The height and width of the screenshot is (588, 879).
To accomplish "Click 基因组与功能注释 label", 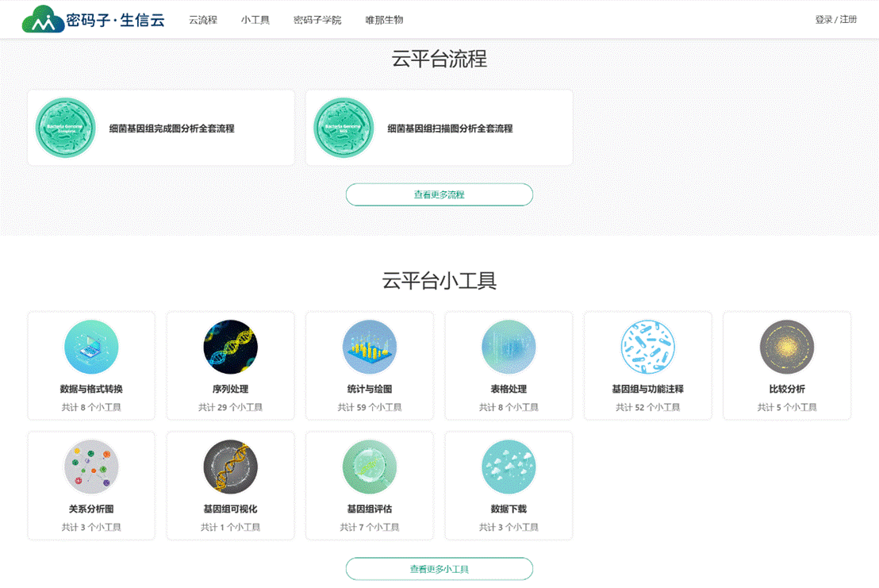I will (x=648, y=389).
